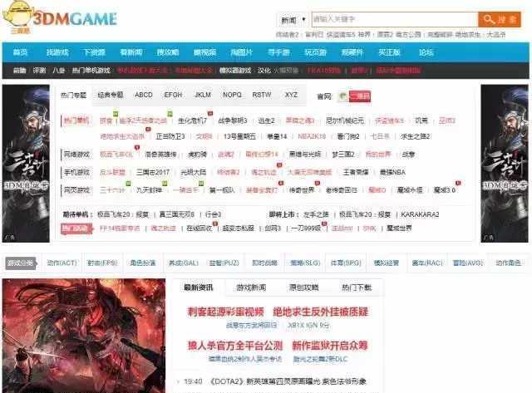Open 看新闻 in the blue navigation bar
The width and height of the screenshot is (532, 393).
tap(131, 52)
